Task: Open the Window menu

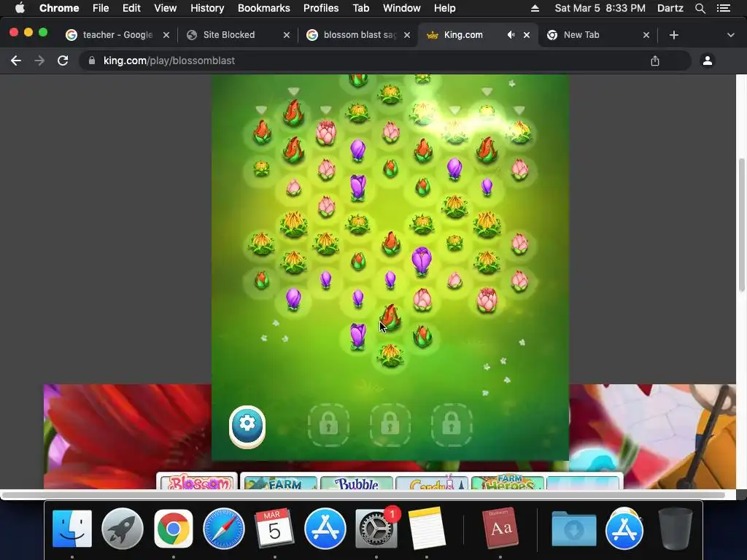Action: (402, 8)
